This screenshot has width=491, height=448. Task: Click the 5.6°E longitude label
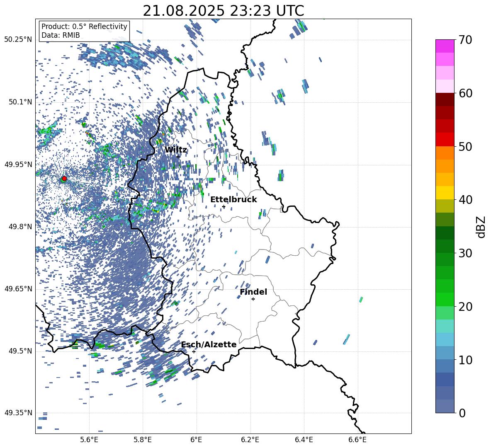click(89, 440)
